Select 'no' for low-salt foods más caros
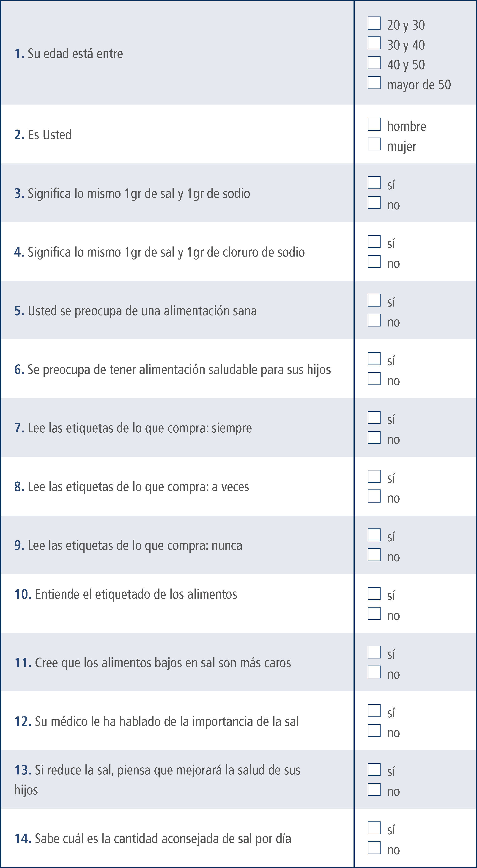This screenshot has width=477, height=868. click(x=374, y=672)
